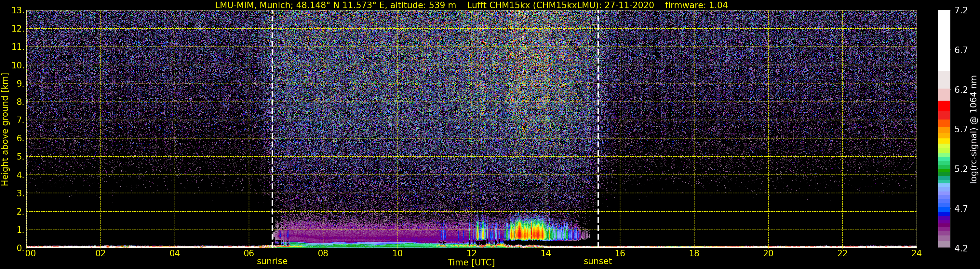Click the time tick label '20'
The width and height of the screenshot is (980, 269).
768,253
